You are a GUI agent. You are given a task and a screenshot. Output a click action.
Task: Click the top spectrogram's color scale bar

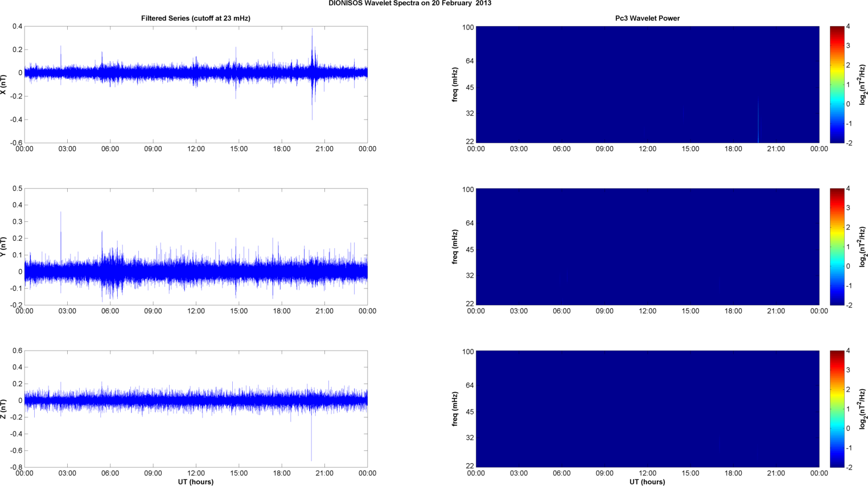837,84
